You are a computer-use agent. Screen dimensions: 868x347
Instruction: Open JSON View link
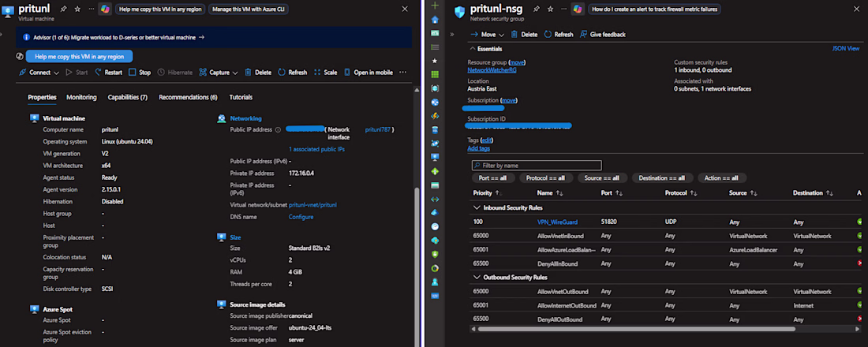coord(845,49)
